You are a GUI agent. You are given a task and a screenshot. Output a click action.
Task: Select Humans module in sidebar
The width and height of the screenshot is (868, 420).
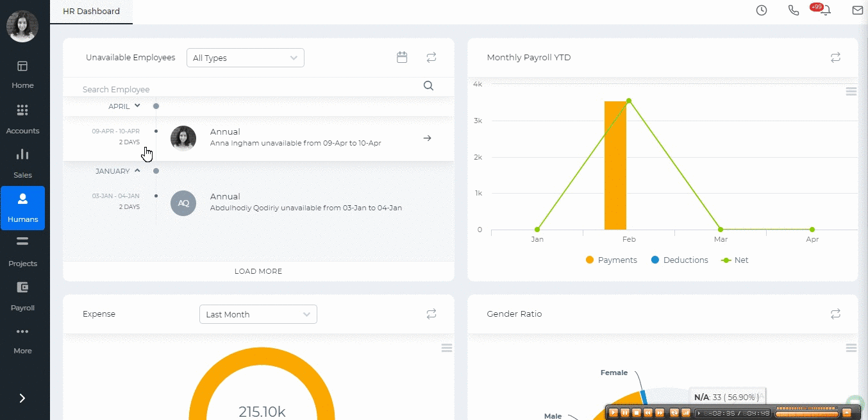(x=22, y=208)
